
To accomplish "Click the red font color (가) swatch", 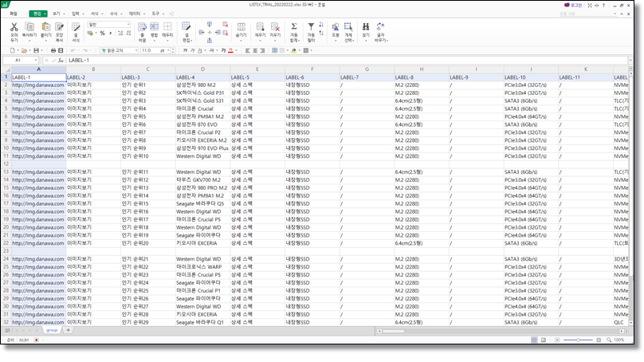I will [231, 50].
